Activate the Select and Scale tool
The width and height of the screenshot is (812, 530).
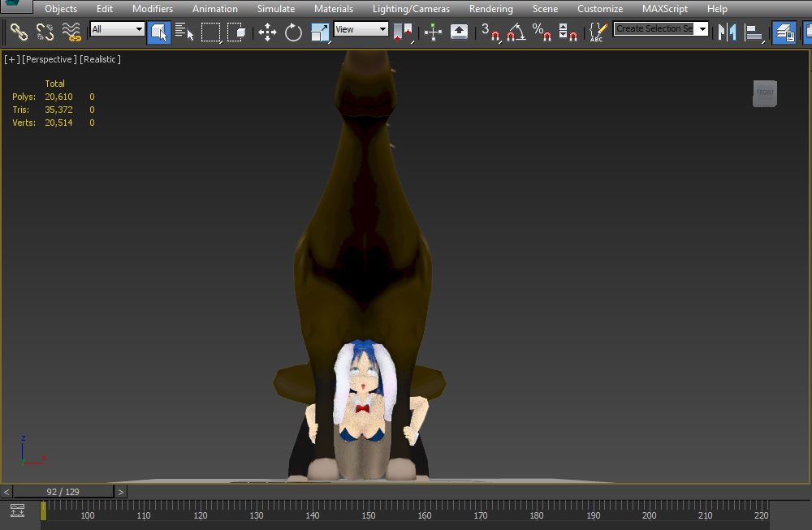[320, 32]
